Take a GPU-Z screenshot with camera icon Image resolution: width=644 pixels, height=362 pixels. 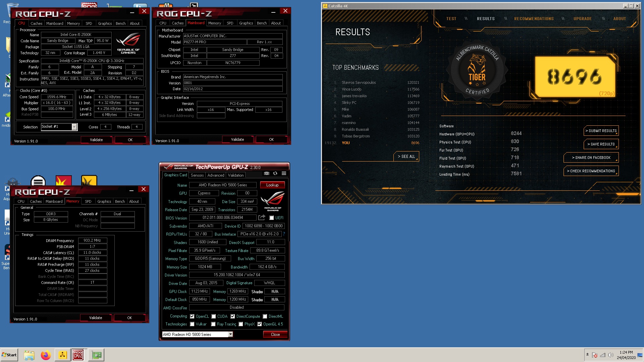(x=267, y=173)
